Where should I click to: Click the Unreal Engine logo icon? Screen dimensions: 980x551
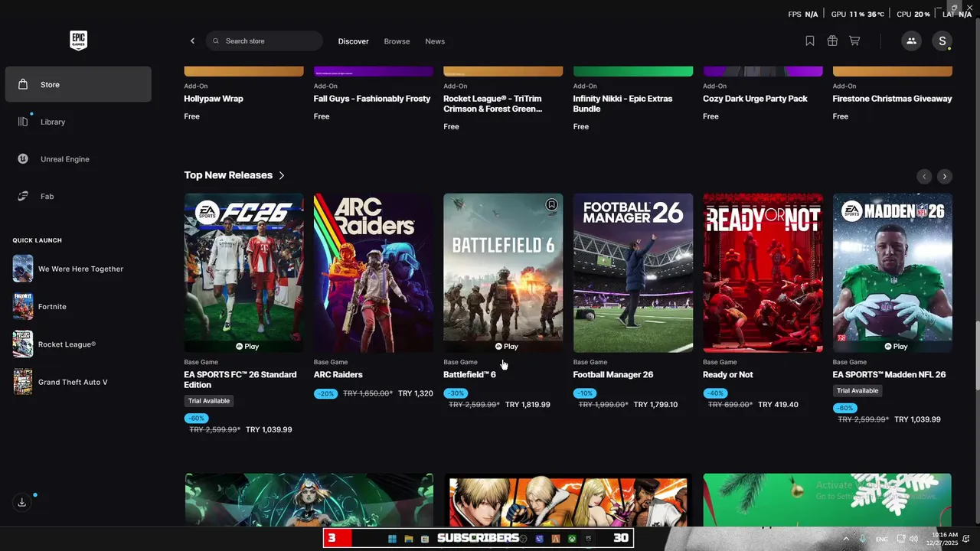coord(23,159)
